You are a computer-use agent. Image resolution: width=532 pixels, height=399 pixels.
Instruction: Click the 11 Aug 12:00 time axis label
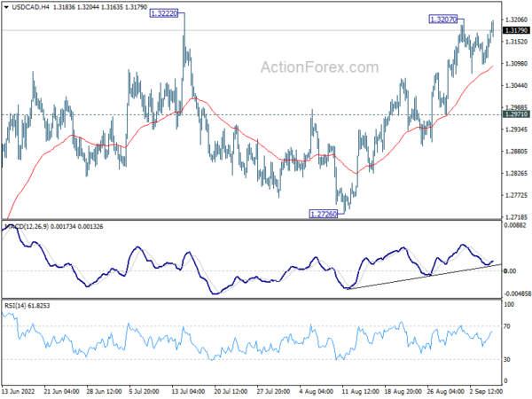point(360,391)
